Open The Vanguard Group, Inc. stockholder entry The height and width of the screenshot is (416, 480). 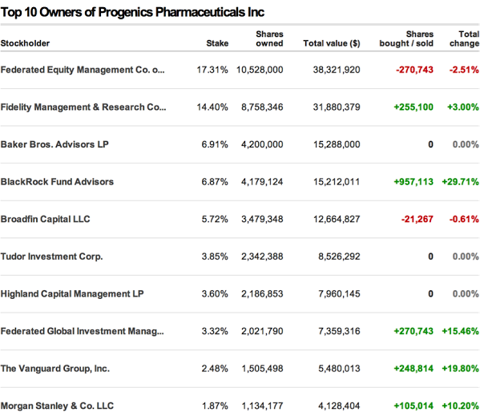point(55,369)
